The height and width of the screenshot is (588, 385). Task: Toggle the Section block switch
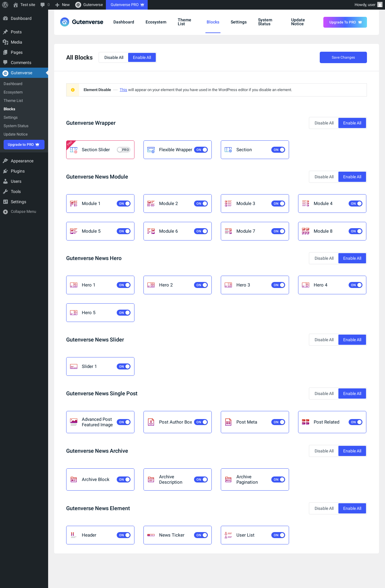(x=278, y=150)
